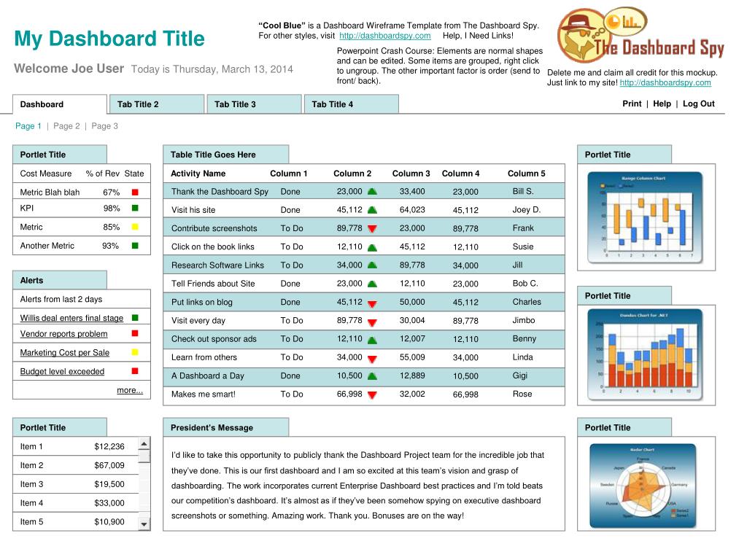
Task: Click the Print link
Action: pyautogui.click(x=632, y=104)
